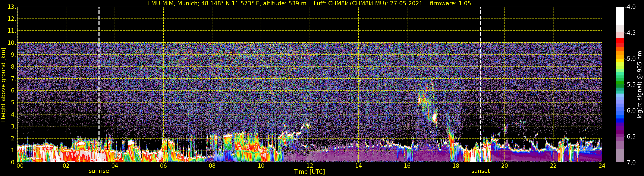The width and height of the screenshot is (644, 176).
Task: Click the '22' tick on the time axis
Action: [x=553, y=166]
